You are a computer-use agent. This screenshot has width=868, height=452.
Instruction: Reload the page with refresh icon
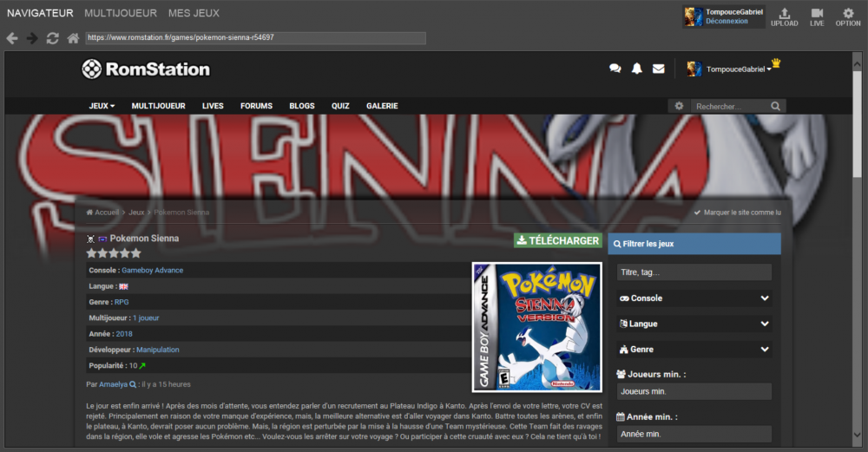tap(53, 38)
